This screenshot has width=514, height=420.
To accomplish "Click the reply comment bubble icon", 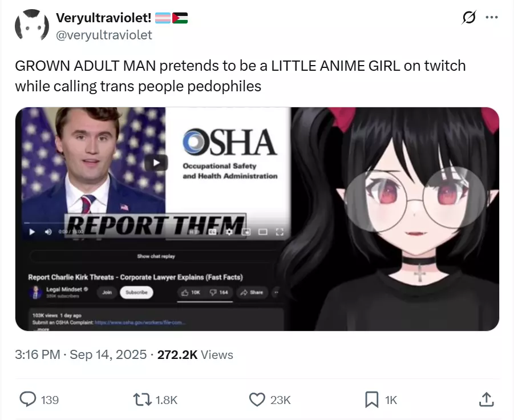I will click(28, 399).
